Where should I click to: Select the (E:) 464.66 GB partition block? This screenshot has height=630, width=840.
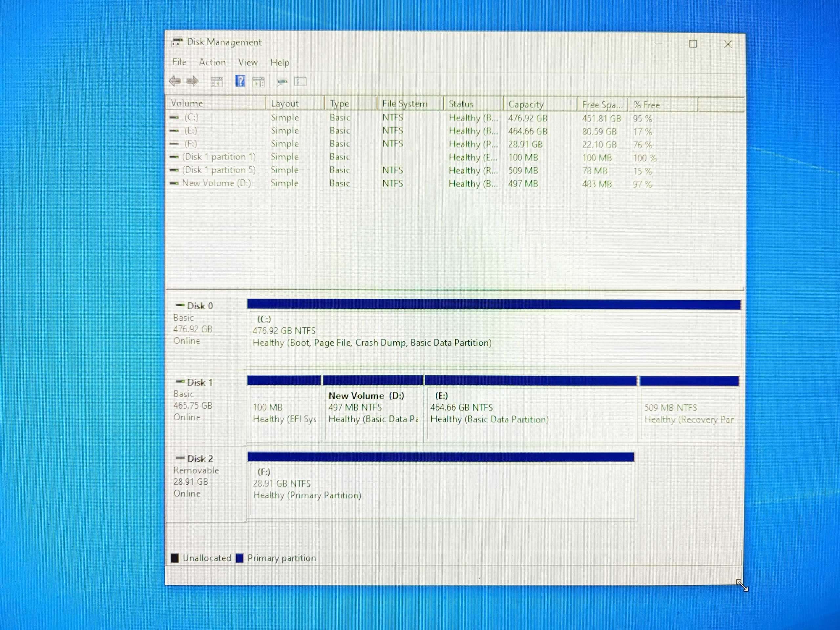pyautogui.click(x=531, y=409)
